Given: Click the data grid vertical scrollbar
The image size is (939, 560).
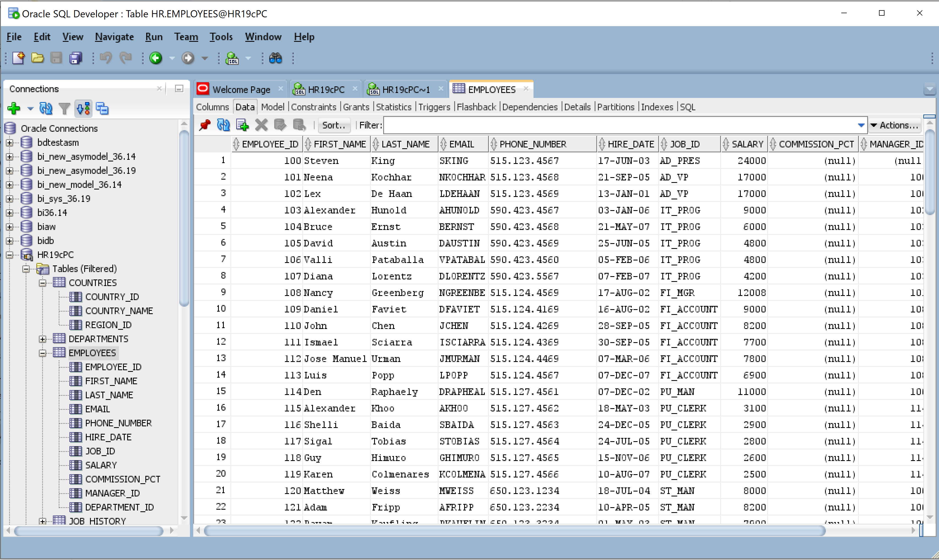Looking at the screenshot, I should (930, 172).
